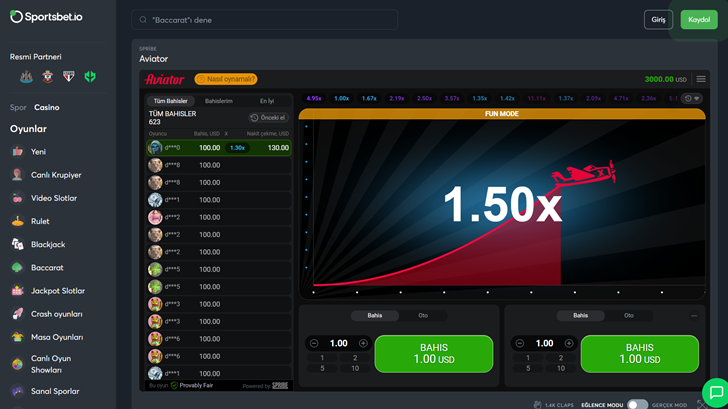Open the second partner club crest

(47, 77)
